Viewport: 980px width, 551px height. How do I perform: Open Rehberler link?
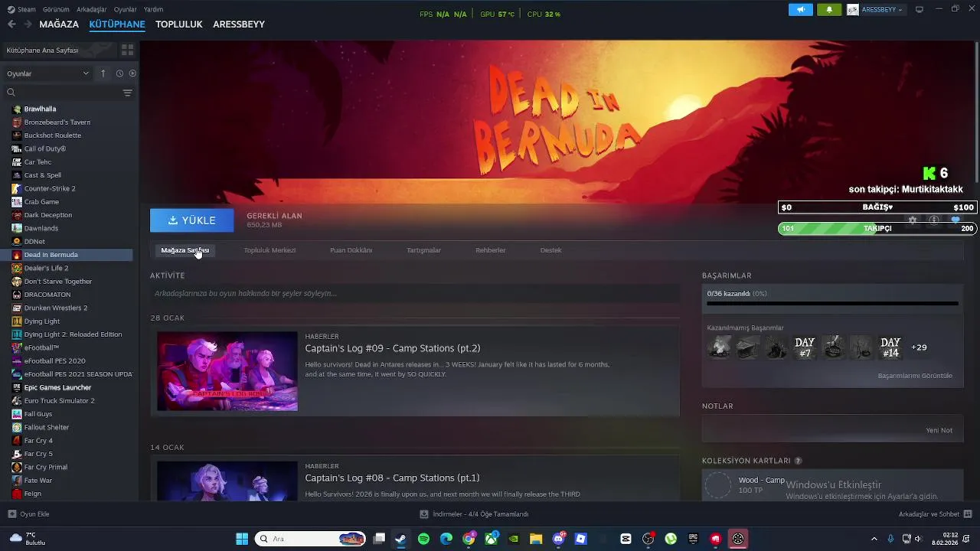coord(491,250)
